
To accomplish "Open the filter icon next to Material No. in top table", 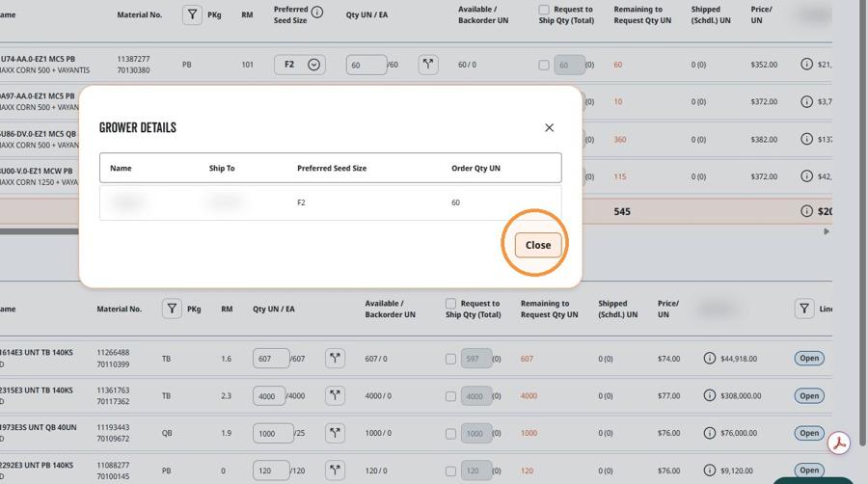I will 192,14.
